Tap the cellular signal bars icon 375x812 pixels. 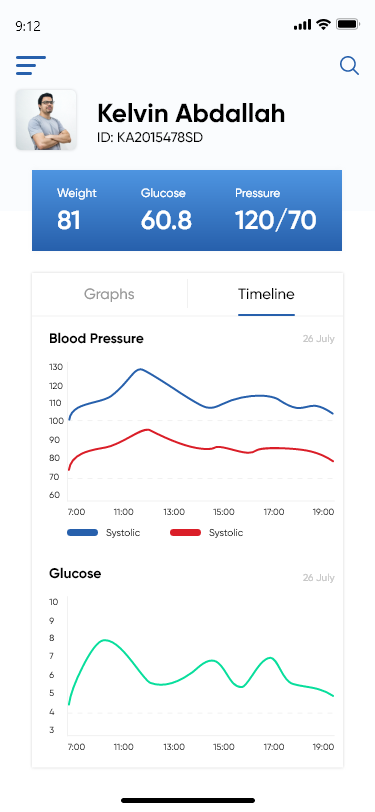click(x=302, y=25)
